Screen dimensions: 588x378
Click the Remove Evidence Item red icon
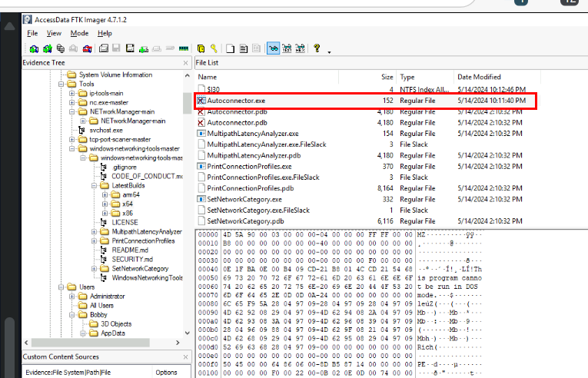(87, 49)
